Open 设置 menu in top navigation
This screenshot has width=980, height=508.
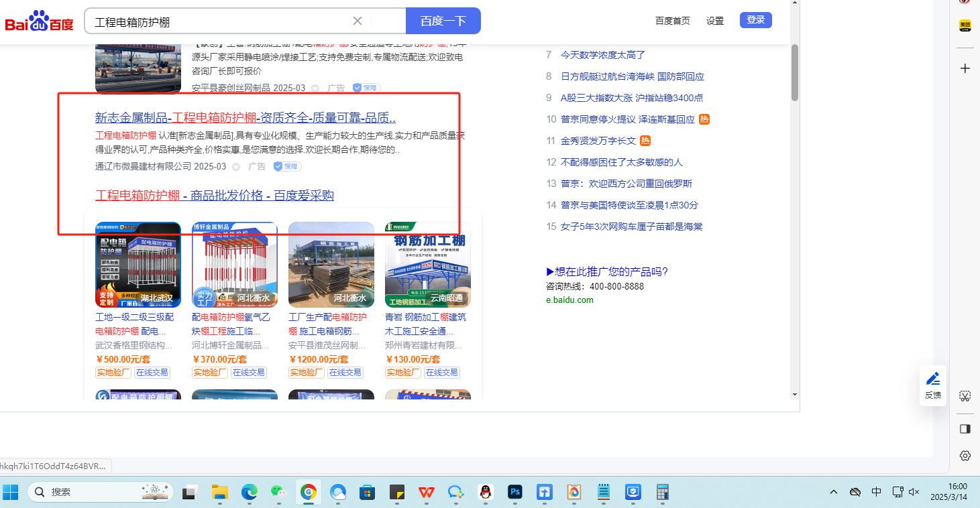click(x=715, y=21)
